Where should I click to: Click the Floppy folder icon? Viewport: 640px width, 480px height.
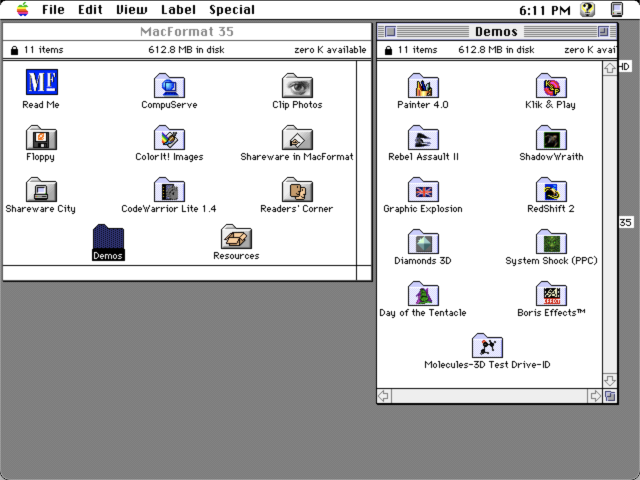[x=41, y=138]
